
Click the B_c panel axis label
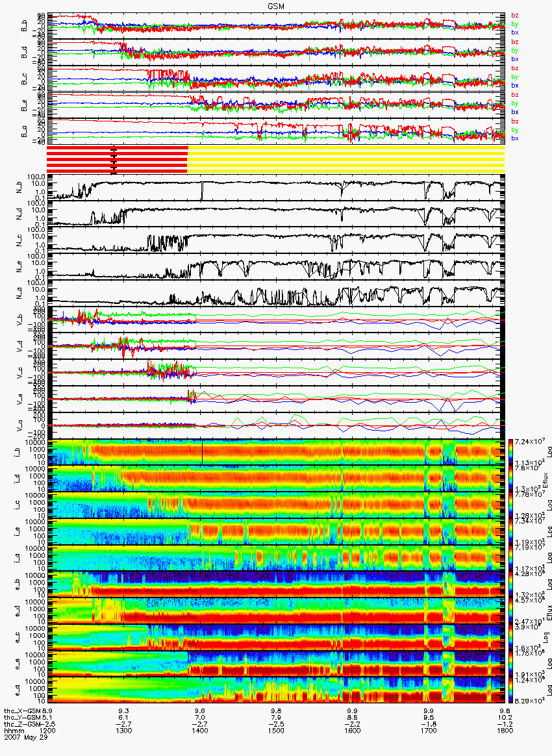tap(25, 79)
